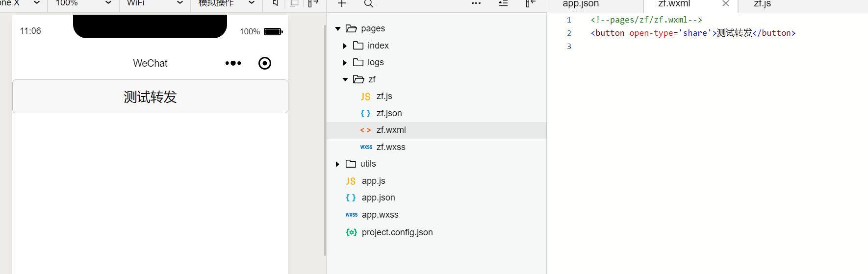Click the collapse-all icon in file tree

(503, 3)
